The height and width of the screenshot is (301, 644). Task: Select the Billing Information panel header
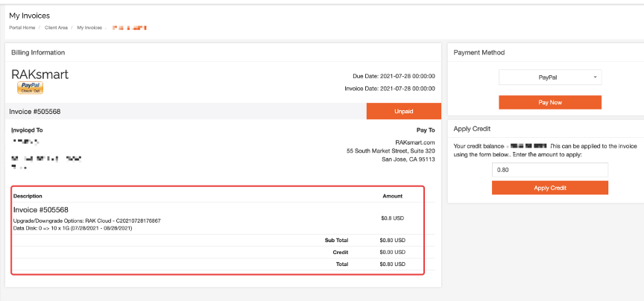click(37, 53)
